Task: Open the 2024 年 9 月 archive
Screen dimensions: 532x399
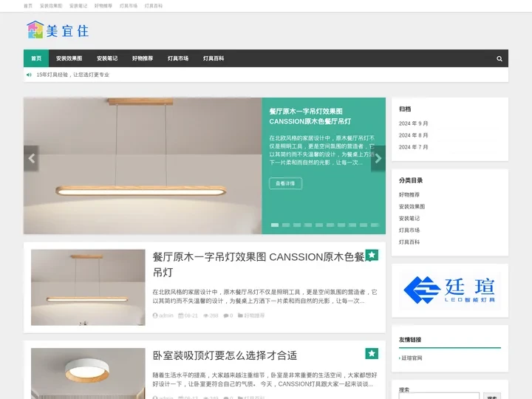Action: tap(413, 123)
